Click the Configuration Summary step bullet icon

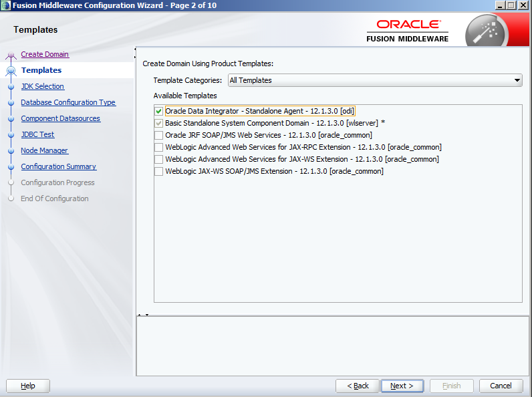[11, 167]
